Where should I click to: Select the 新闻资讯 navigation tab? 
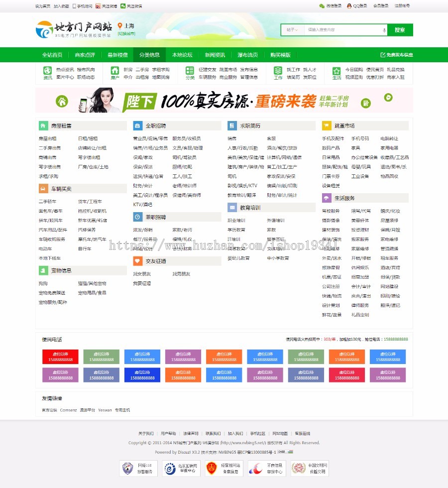tap(214, 55)
